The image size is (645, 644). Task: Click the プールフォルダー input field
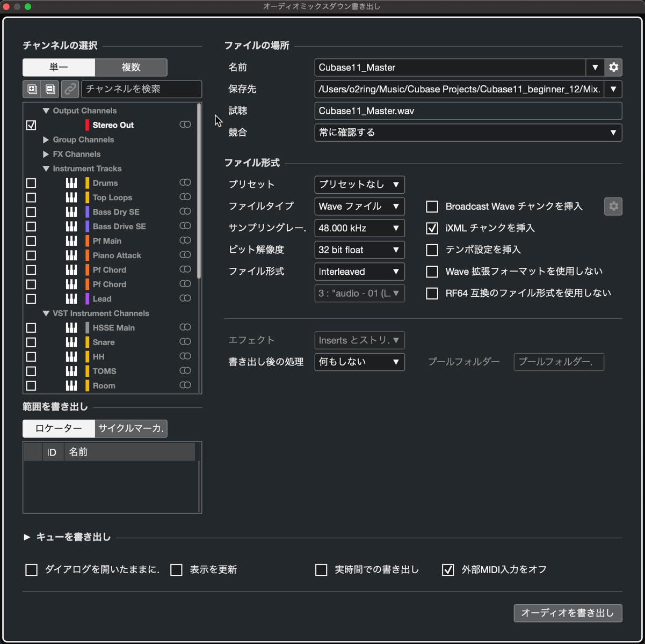coord(559,362)
